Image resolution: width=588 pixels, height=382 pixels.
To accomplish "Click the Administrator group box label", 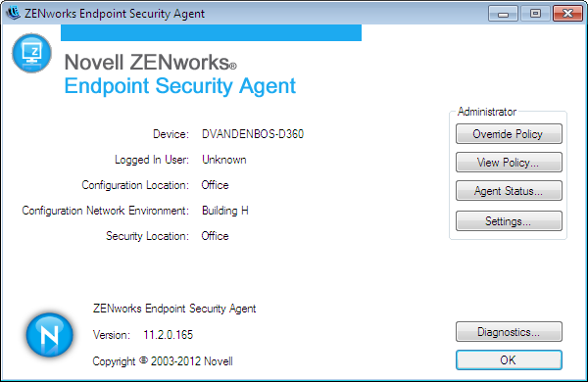I will 487,112.
